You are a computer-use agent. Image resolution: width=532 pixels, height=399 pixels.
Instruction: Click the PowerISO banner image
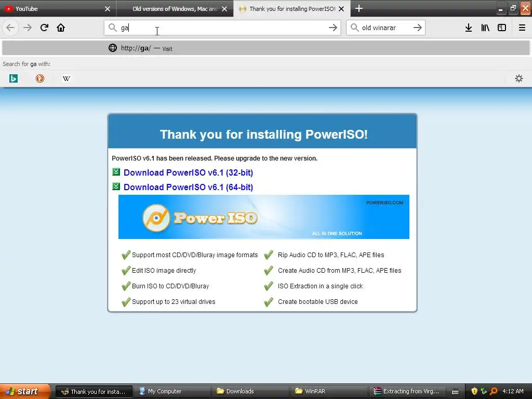coord(263,217)
